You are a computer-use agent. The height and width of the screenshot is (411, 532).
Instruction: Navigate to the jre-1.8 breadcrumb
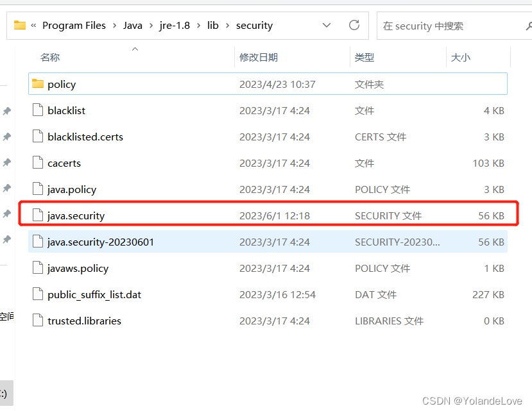click(x=175, y=26)
